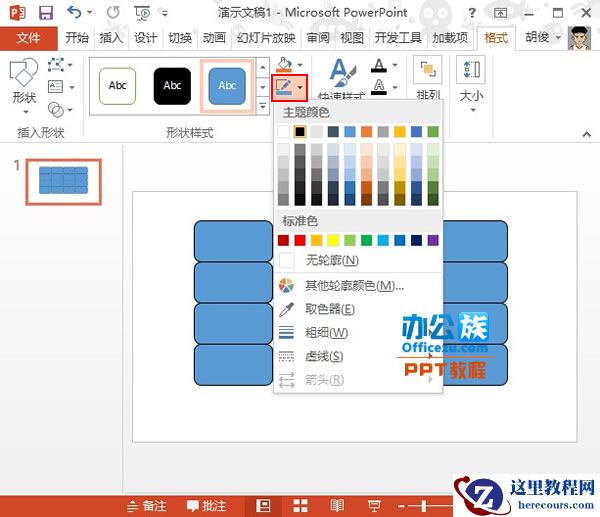Adjust the zoom slider handle

pos(424,506)
